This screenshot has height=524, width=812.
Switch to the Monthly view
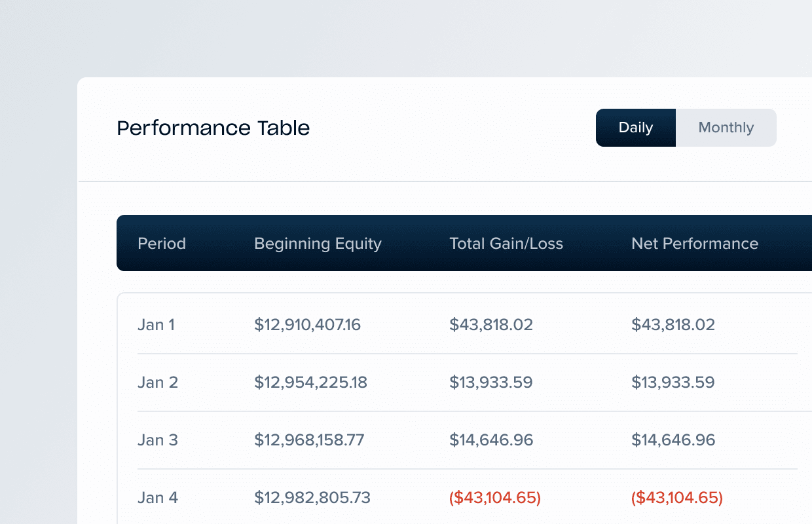click(726, 127)
